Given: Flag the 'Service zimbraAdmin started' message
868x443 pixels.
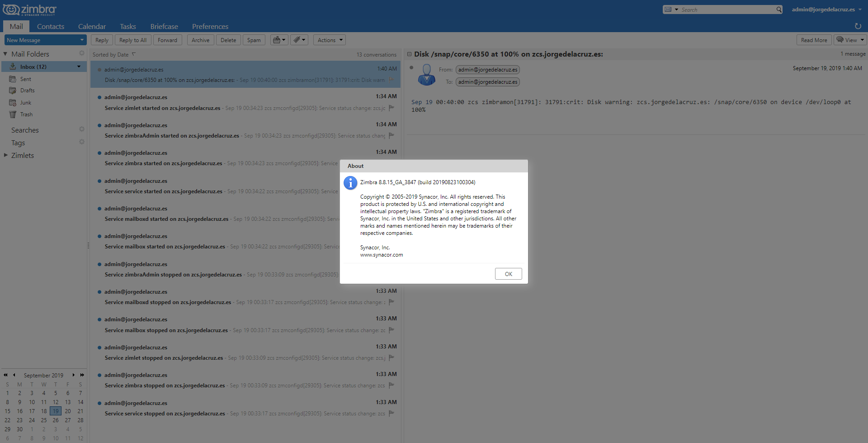Looking at the screenshot, I should tap(392, 135).
